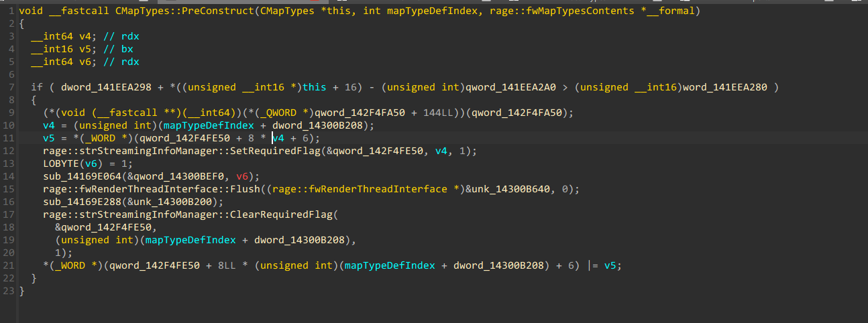
Task: Click line number 23 in the gutter
Action: [x=7, y=291]
